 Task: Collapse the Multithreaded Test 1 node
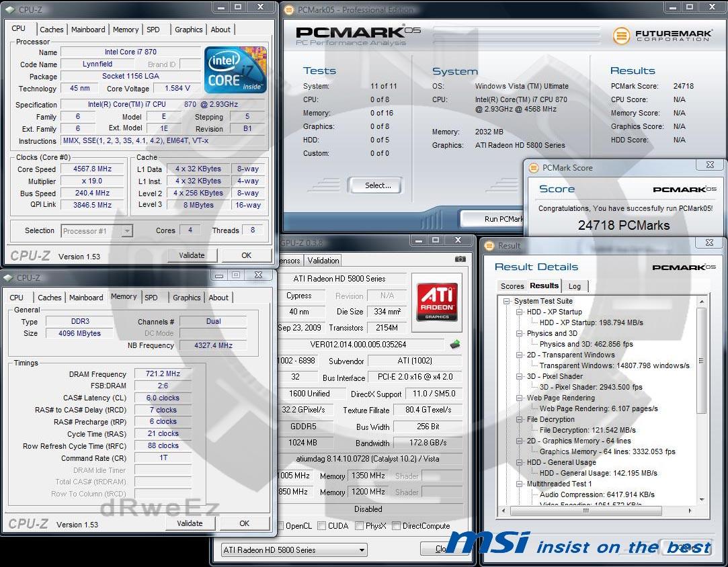click(x=520, y=484)
